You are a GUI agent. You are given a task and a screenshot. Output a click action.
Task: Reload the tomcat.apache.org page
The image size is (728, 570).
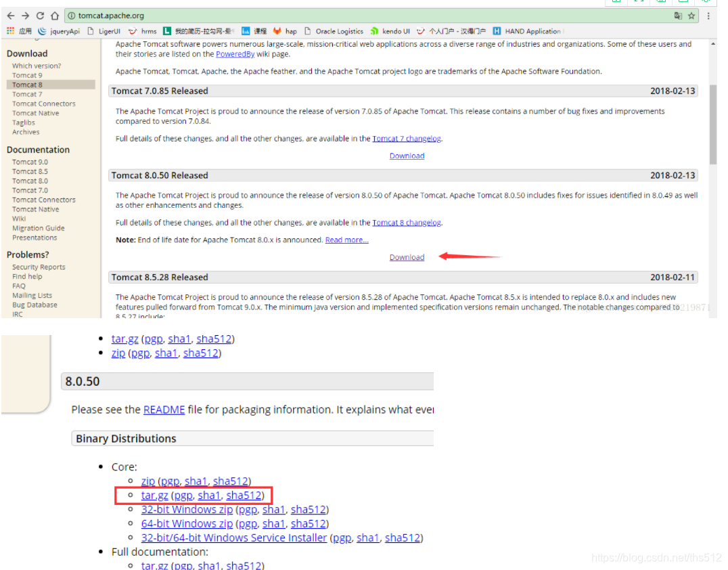(42, 15)
